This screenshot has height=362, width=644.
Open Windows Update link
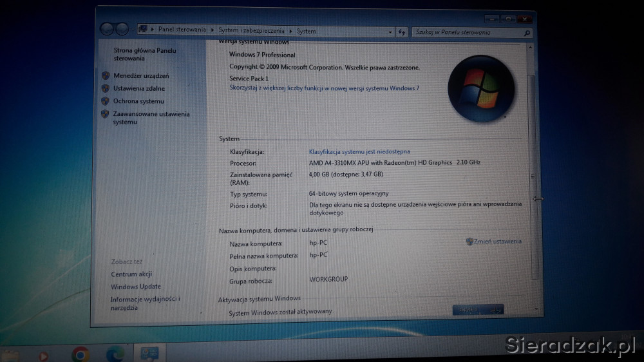coord(135,287)
